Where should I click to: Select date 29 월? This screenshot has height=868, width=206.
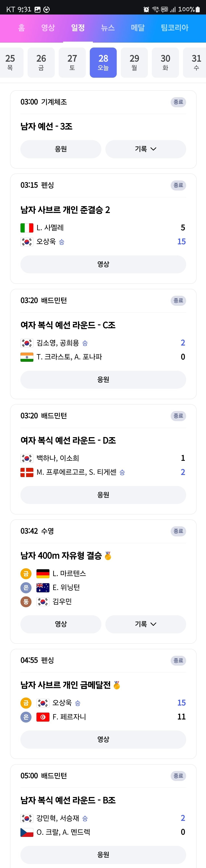(x=134, y=63)
